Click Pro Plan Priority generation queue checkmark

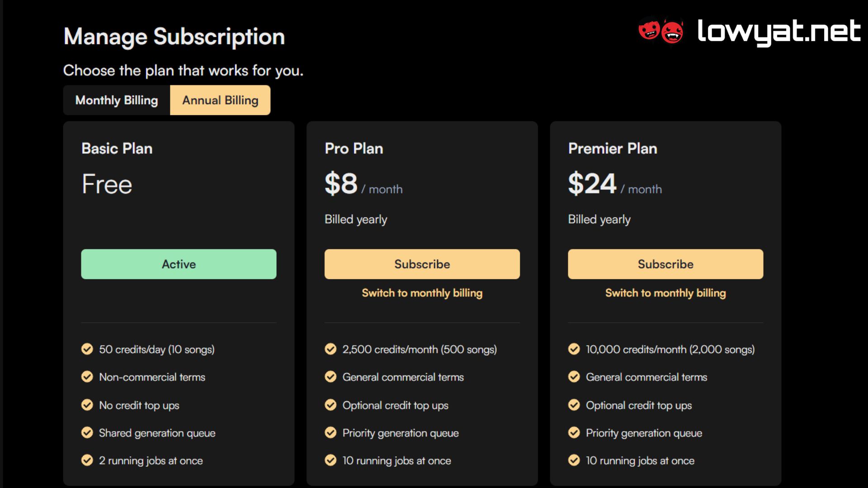click(330, 433)
